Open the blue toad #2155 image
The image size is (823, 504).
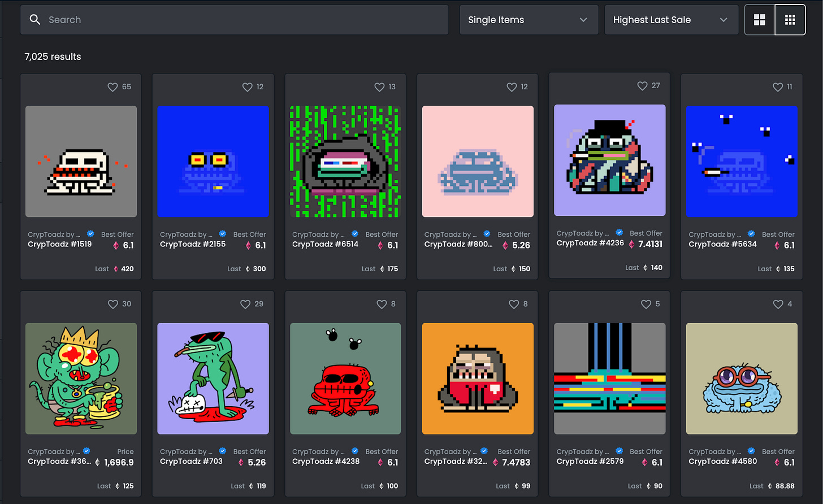tap(213, 162)
